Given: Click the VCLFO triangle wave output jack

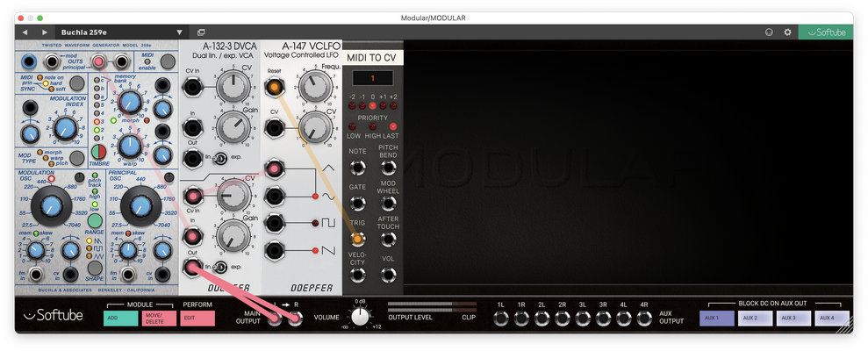Looking at the screenshot, I should 274,168.
